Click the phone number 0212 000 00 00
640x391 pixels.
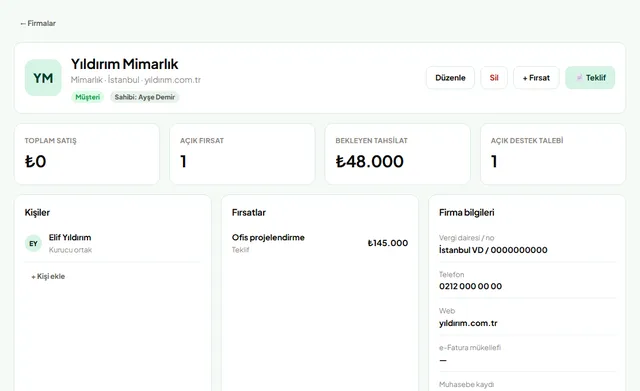pyautogui.click(x=470, y=287)
